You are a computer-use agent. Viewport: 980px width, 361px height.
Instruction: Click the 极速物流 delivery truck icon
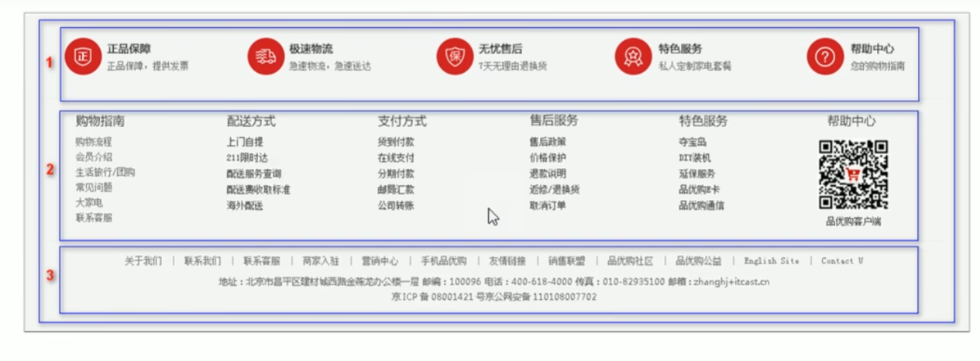pos(266,57)
